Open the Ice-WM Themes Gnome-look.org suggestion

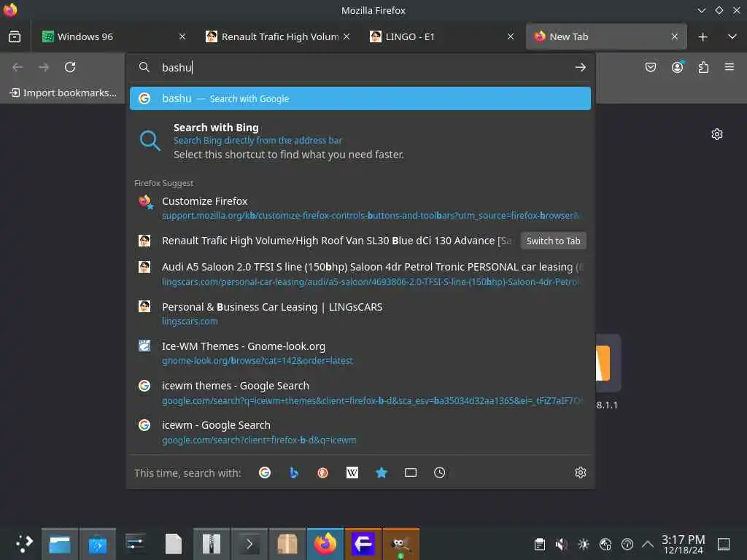coord(360,354)
